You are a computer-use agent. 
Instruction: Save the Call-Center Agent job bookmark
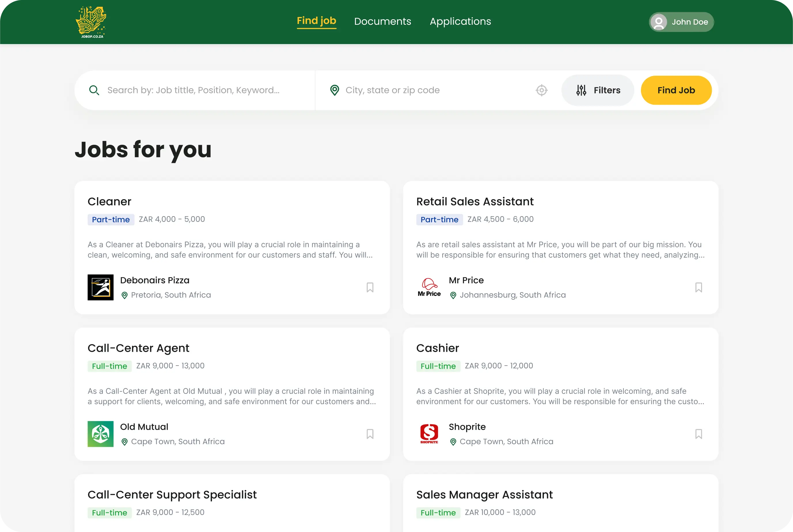(370, 434)
